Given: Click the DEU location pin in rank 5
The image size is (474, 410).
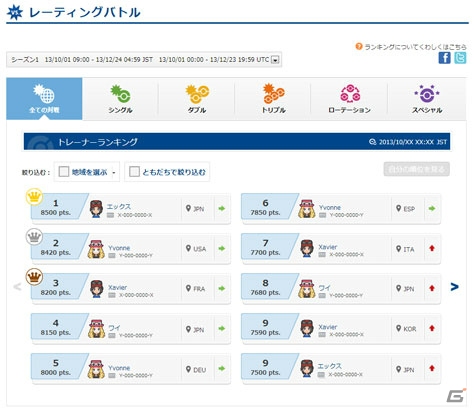Looking at the screenshot, I should click(x=188, y=369).
